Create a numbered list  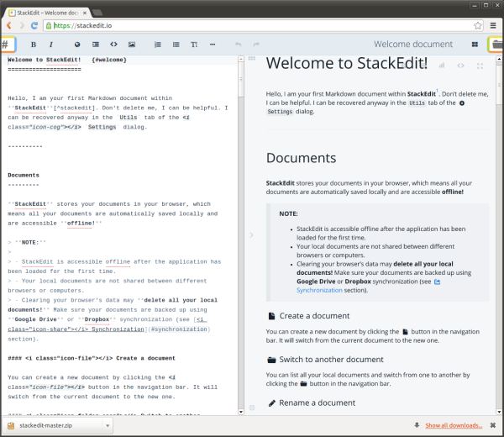point(158,45)
